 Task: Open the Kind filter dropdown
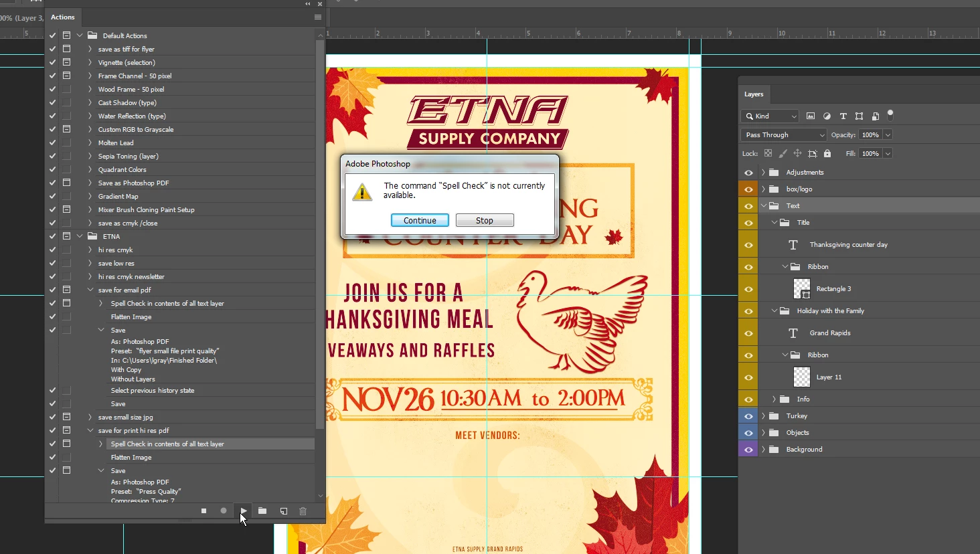pyautogui.click(x=770, y=116)
